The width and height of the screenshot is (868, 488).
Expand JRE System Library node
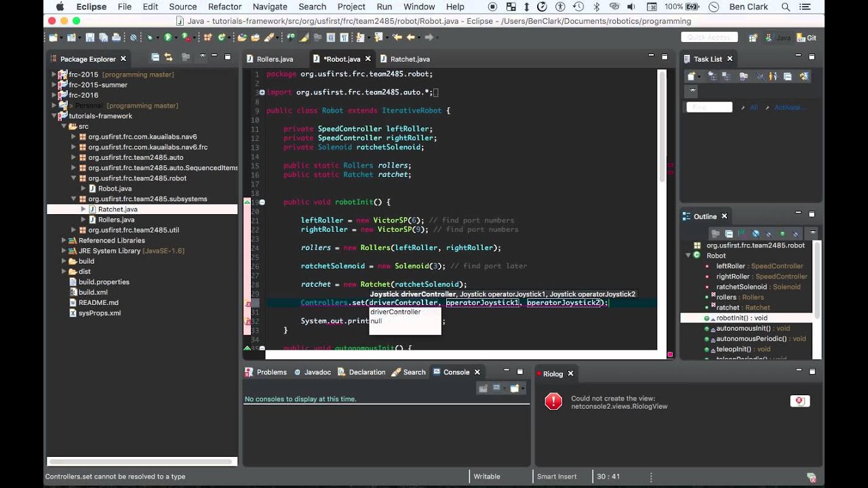pyautogui.click(x=64, y=251)
